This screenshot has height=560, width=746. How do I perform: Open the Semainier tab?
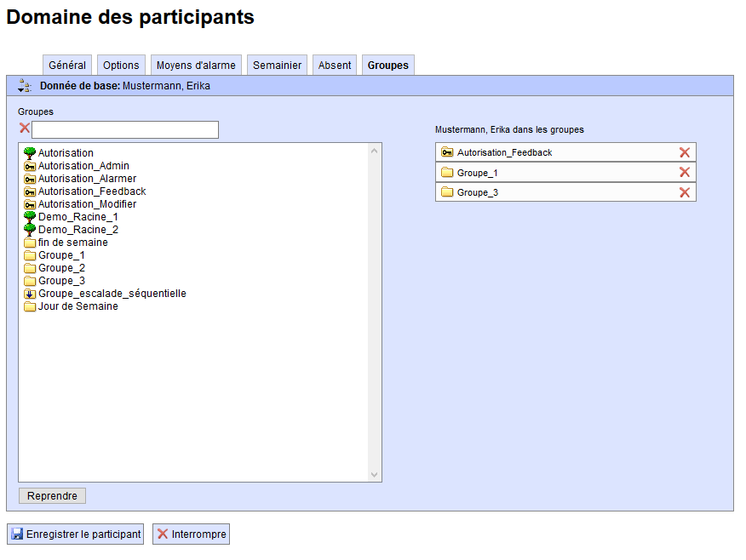pyautogui.click(x=278, y=66)
